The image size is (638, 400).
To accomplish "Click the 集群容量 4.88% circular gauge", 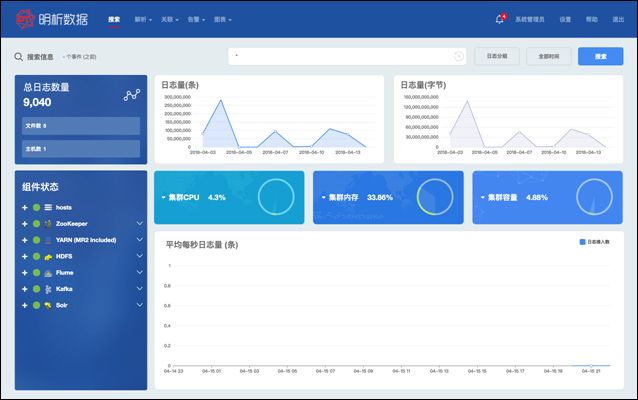I will coord(594,197).
